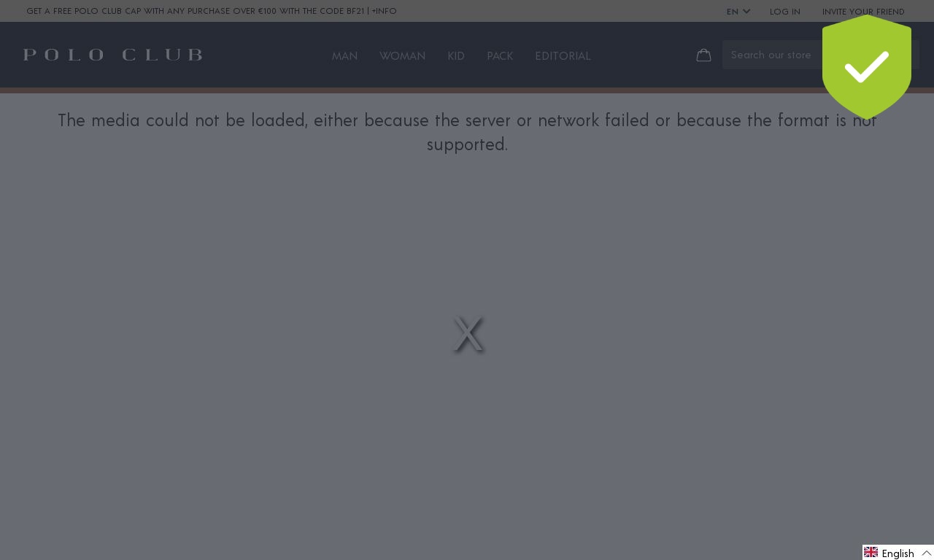Open the English language selector
This screenshot has height=560, width=934.
tap(898, 553)
